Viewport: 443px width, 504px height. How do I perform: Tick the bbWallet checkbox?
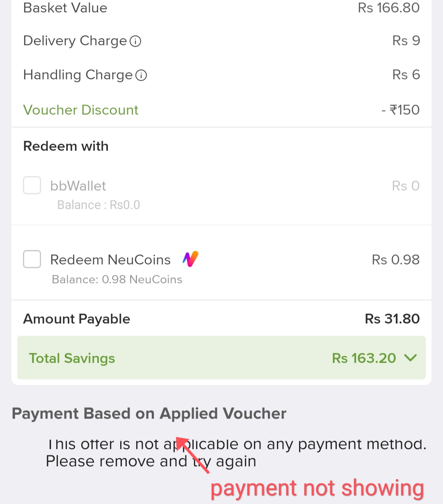(32, 186)
